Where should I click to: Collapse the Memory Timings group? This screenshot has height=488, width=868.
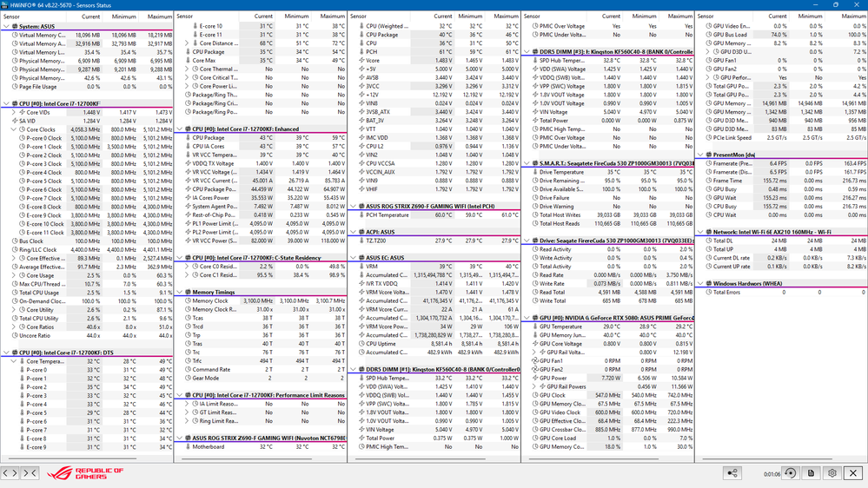179,292
